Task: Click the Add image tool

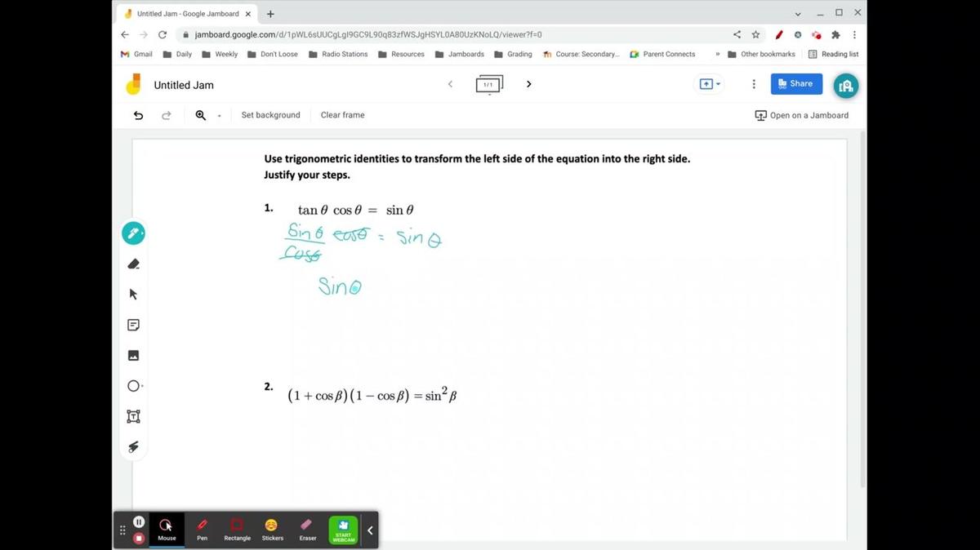Action: click(134, 355)
